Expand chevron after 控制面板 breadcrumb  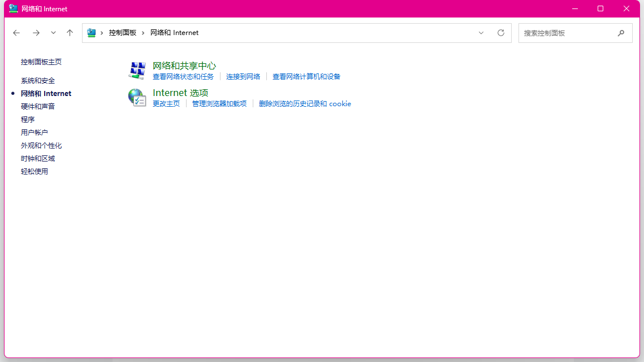143,33
